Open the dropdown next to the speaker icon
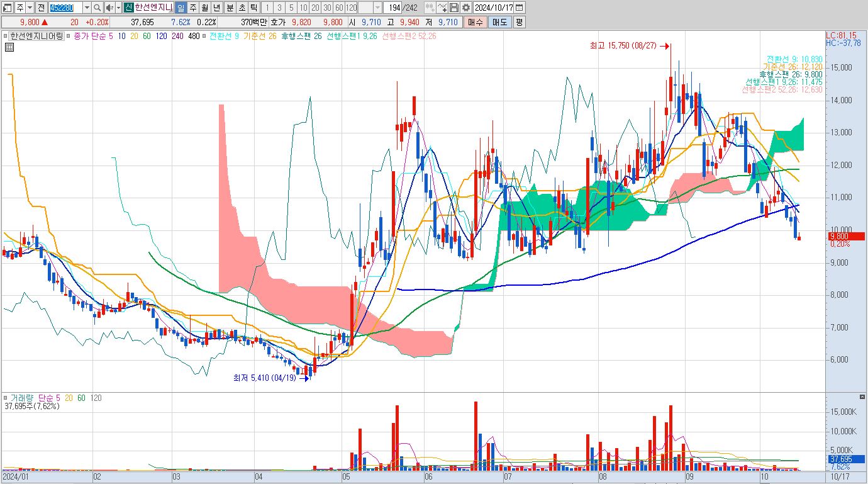Viewport: 868px width, 484px height. pos(118,8)
